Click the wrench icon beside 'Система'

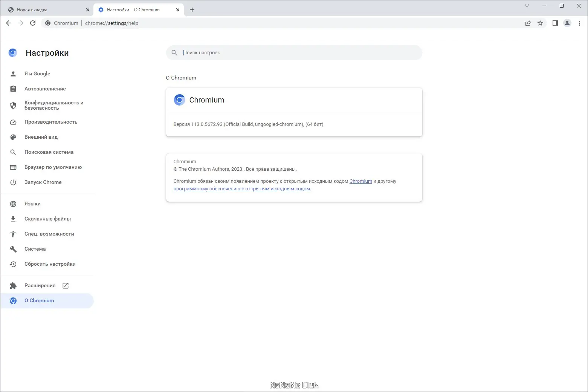[x=13, y=249]
